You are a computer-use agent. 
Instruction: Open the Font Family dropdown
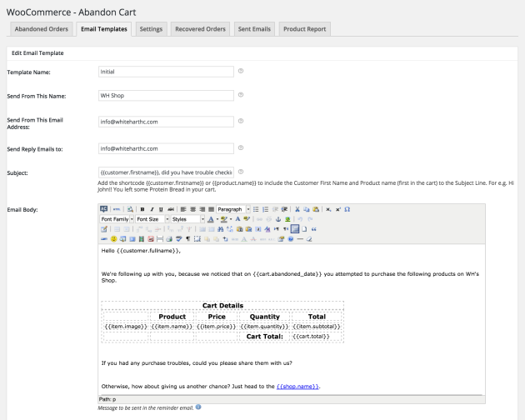pos(117,219)
